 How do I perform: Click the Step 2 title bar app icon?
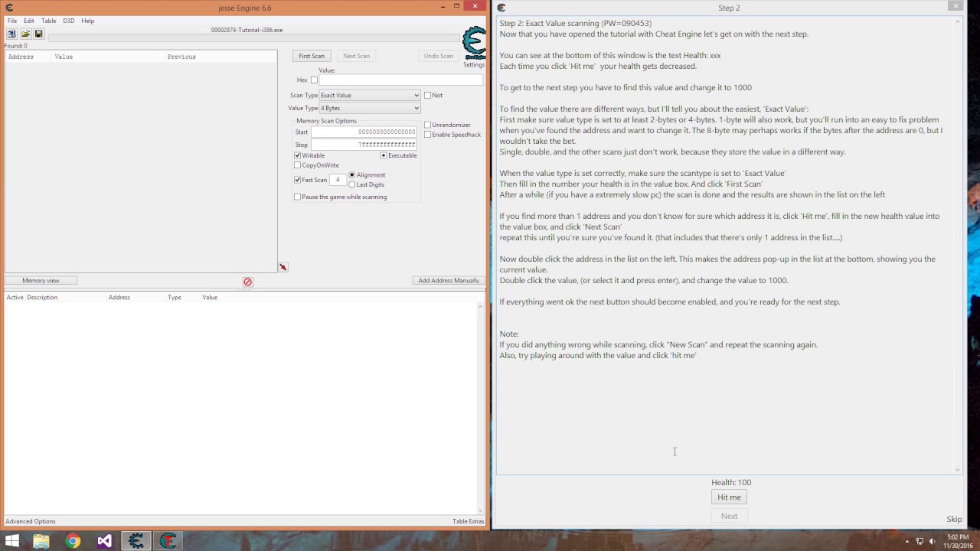coord(501,8)
